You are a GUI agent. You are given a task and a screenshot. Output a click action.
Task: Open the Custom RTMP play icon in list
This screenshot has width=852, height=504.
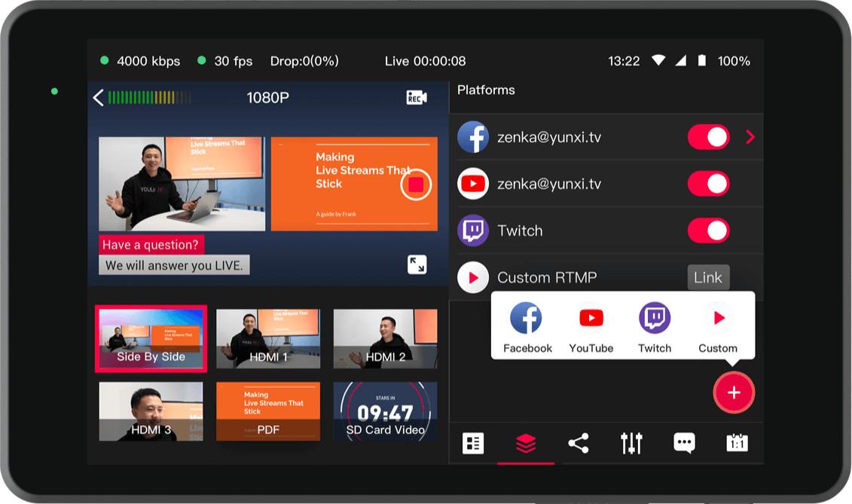tap(473, 277)
